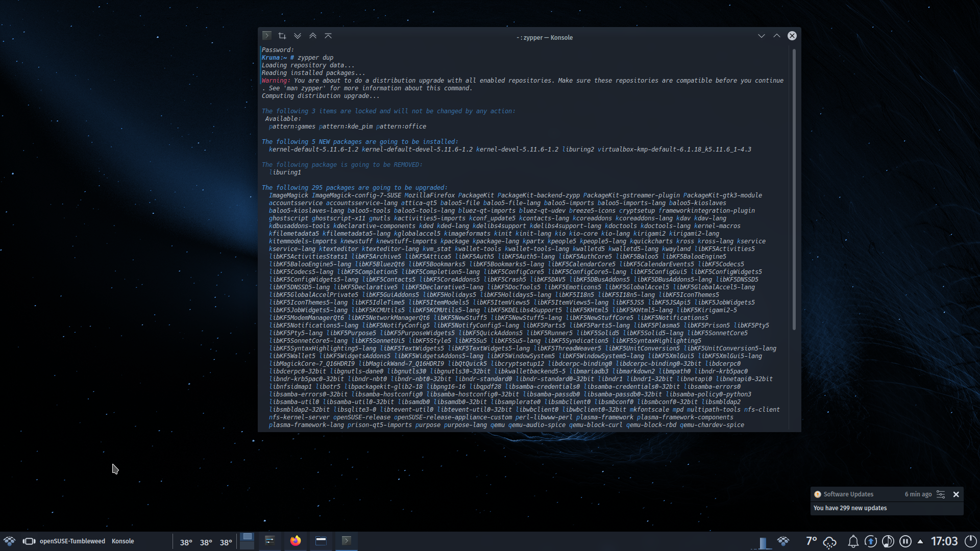Click the ': zypper — Konsole' window title
Image resolution: width=980 pixels, height=551 pixels.
coord(545,38)
